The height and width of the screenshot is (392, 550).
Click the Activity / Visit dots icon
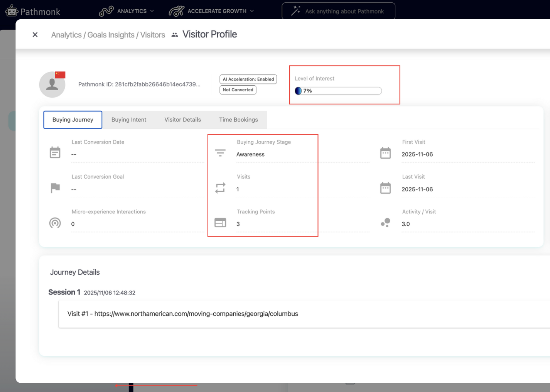385,223
